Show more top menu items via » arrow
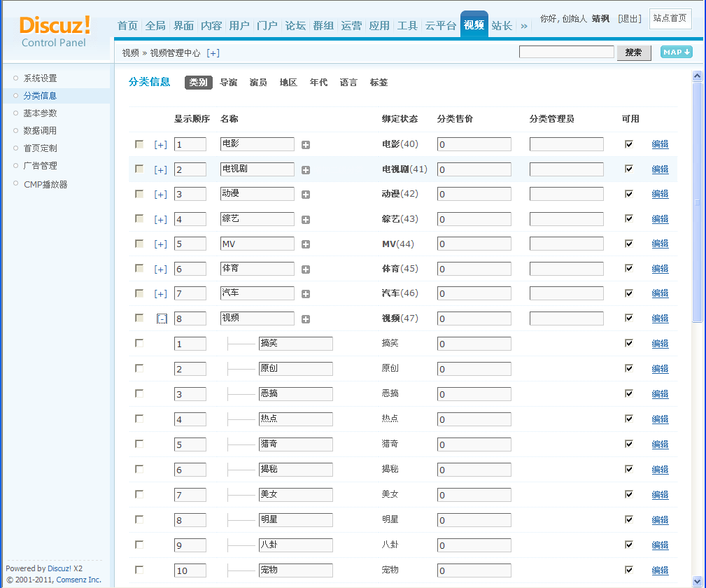Viewport: 706px width, 588px height. (524, 26)
